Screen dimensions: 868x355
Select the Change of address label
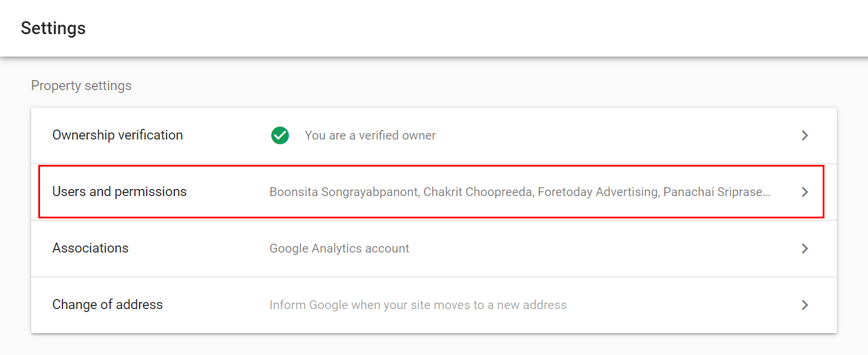(107, 305)
